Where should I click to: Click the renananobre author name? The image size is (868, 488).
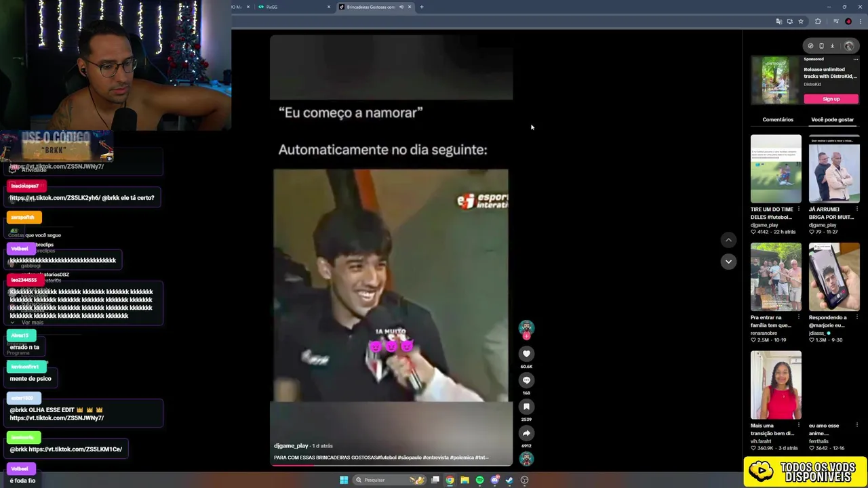coord(764,333)
